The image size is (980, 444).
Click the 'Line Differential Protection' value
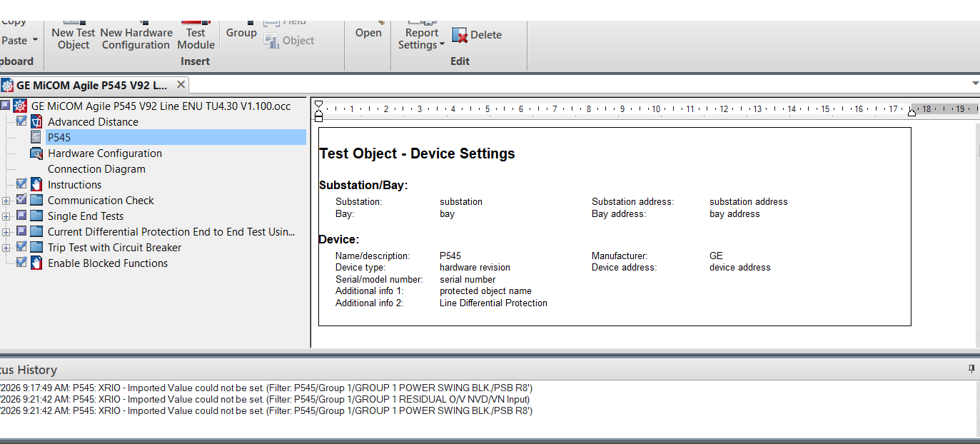[493, 303]
